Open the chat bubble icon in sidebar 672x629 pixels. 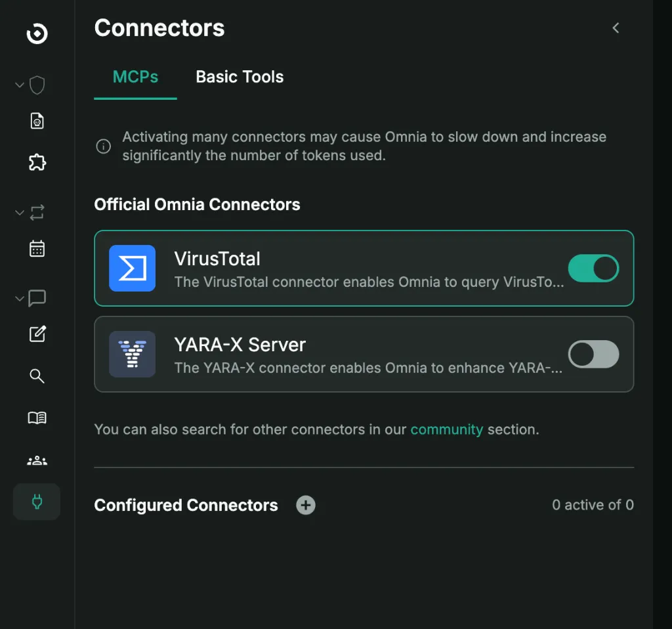click(x=37, y=298)
